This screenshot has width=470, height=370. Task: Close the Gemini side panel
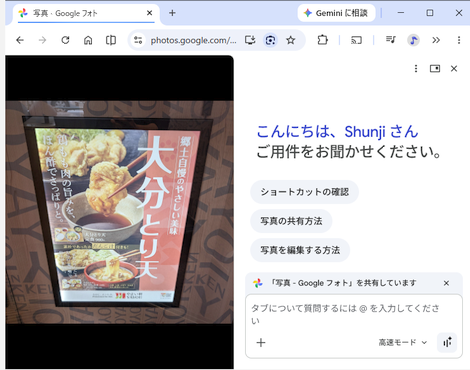pos(454,69)
